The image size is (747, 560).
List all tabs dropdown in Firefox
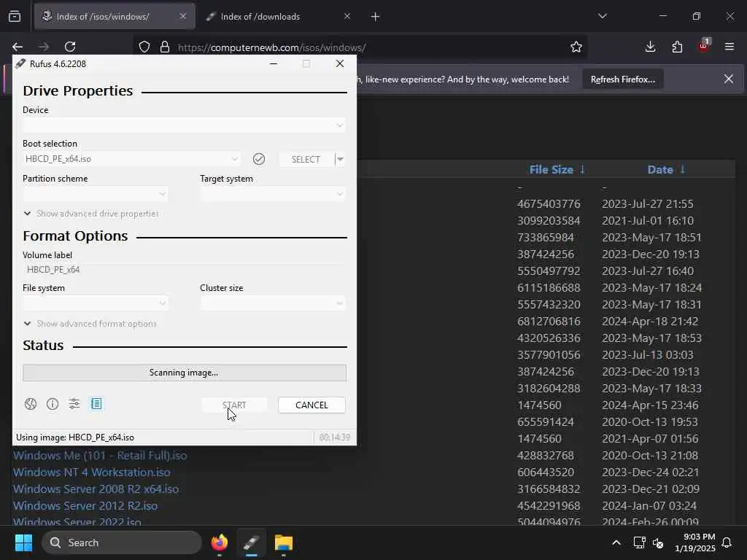point(602,16)
